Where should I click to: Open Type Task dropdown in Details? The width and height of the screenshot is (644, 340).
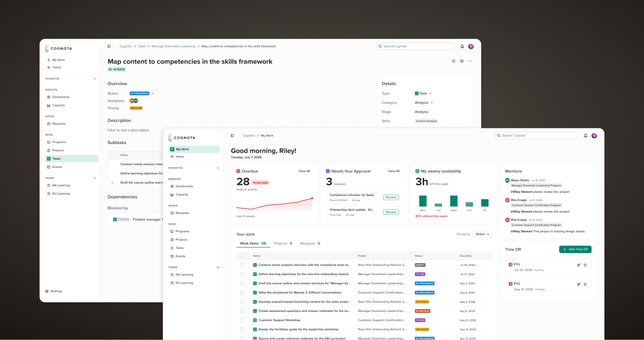tap(423, 93)
